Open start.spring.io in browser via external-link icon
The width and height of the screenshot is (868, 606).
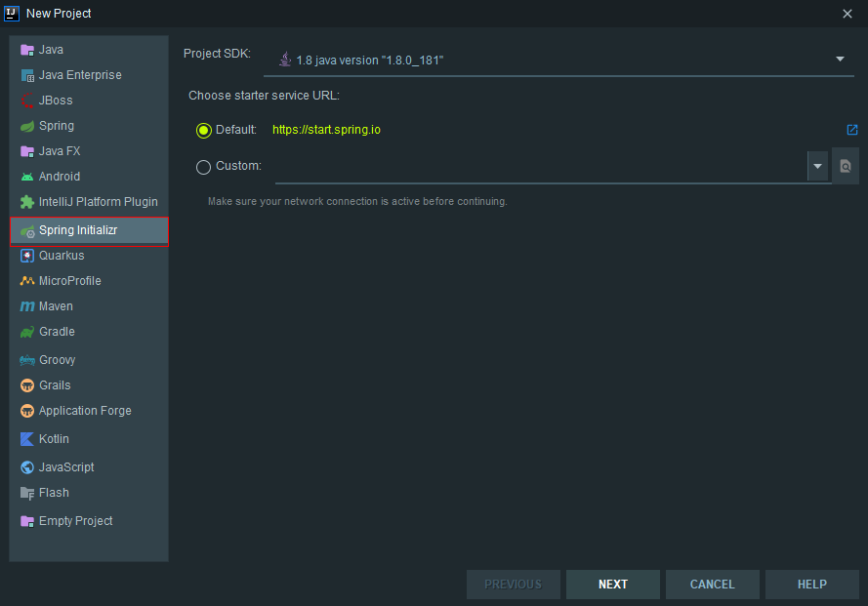pos(852,130)
